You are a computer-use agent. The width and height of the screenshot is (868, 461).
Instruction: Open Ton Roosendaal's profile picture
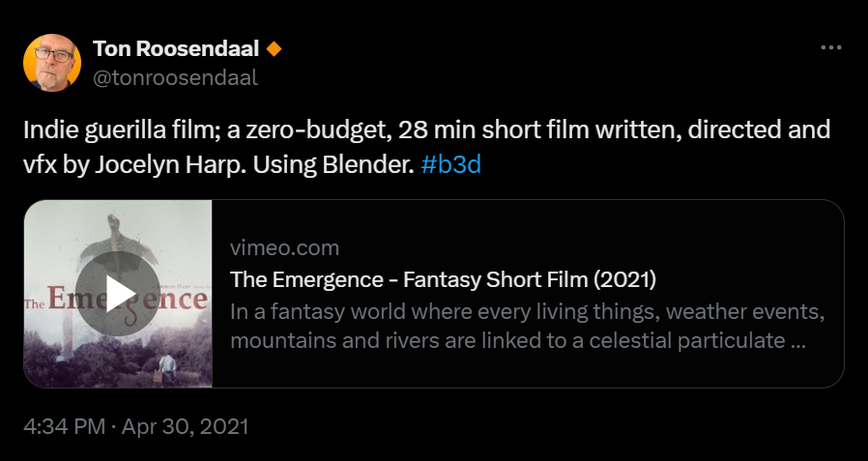point(52,63)
